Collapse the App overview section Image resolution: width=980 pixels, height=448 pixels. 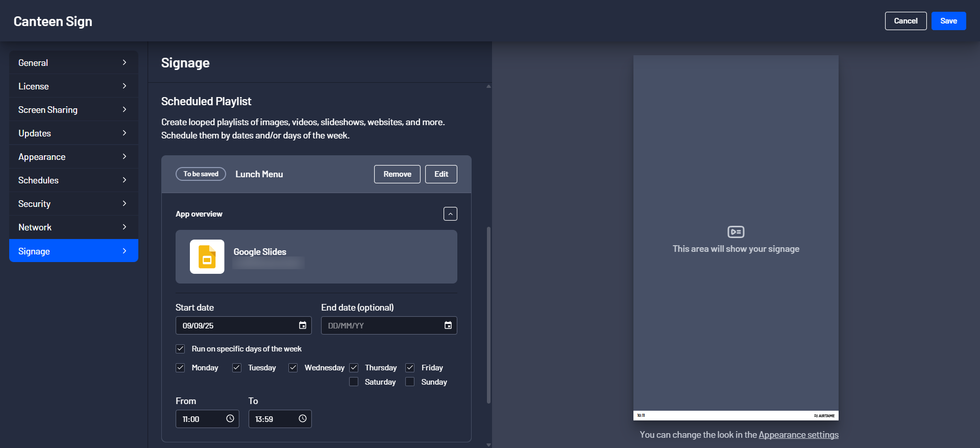tap(450, 214)
